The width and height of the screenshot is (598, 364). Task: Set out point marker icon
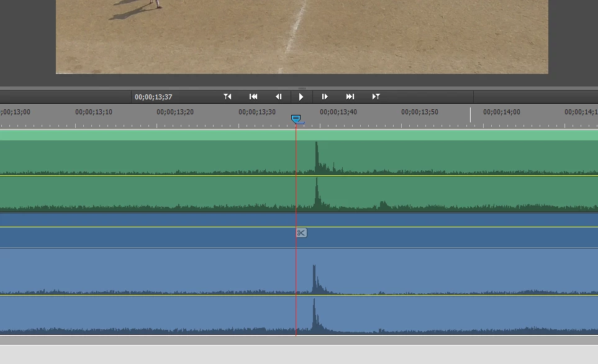(376, 97)
